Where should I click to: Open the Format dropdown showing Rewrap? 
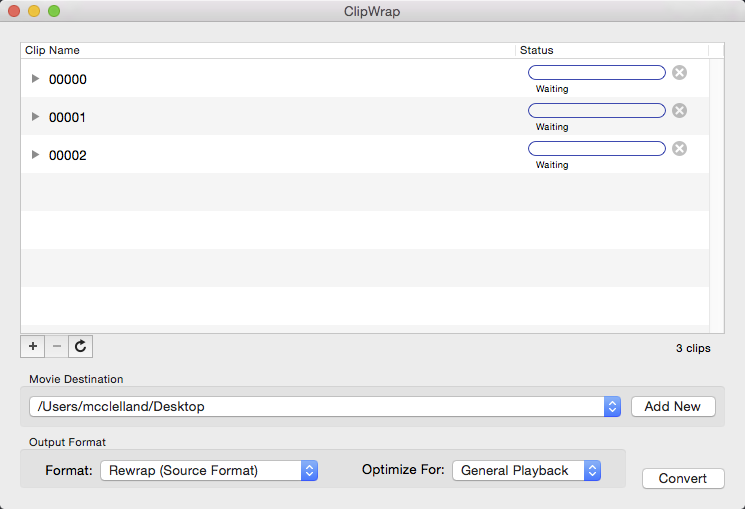click(209, 471)
